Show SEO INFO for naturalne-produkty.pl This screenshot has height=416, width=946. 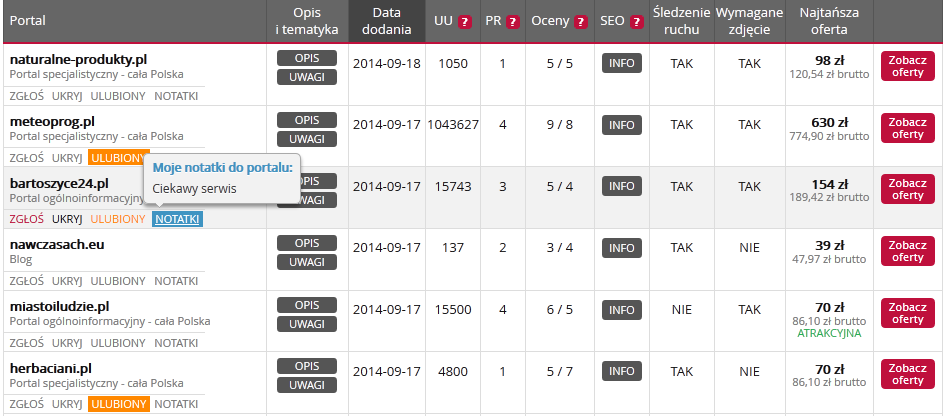click(621, 63)
